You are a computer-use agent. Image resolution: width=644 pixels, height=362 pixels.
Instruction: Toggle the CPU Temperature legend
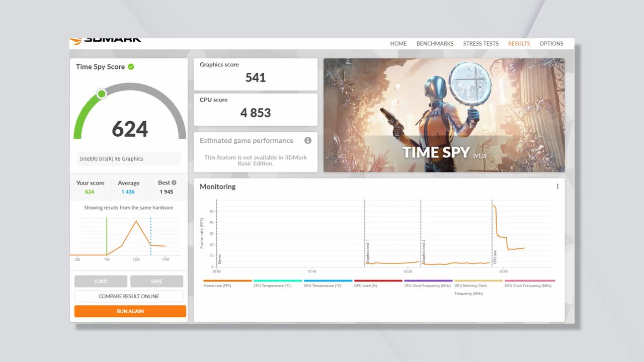pyautogui.click(x=272, y=286)
